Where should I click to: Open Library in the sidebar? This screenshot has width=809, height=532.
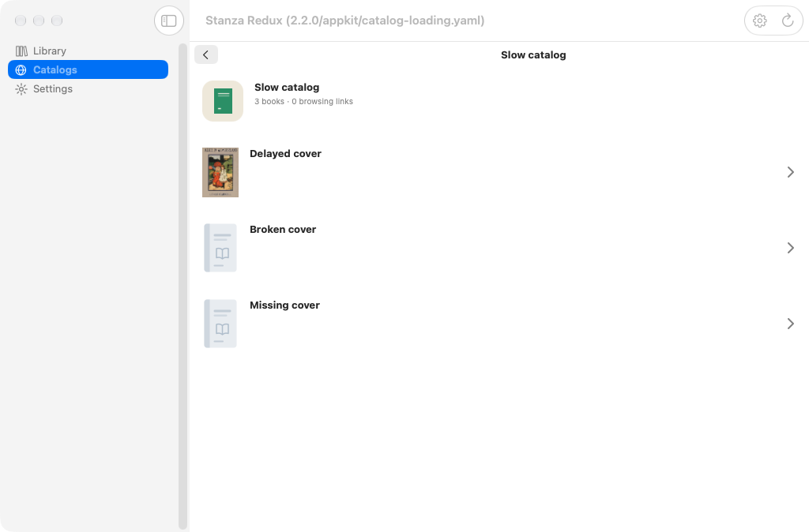(88, 51)
